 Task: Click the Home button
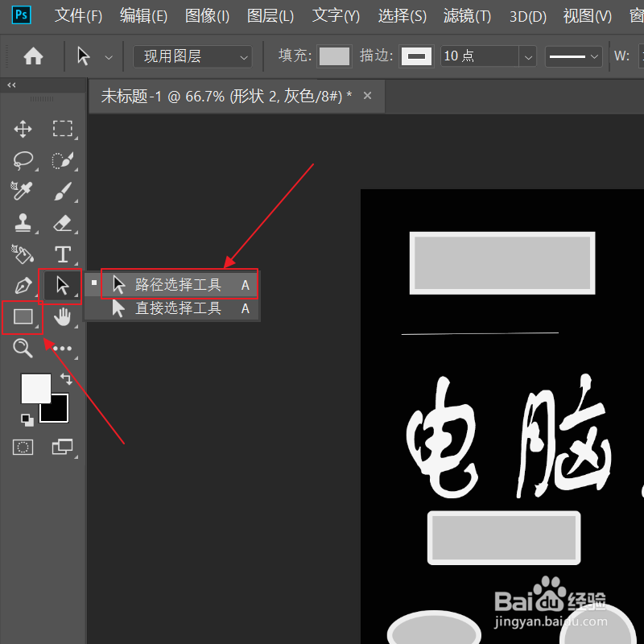(x=31, y=56)
